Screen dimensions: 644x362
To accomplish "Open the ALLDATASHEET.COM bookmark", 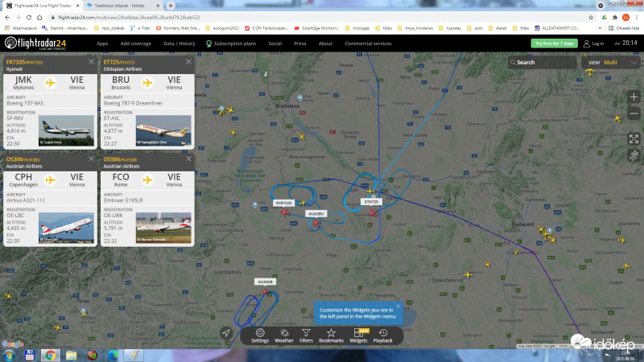I will point(557,28).
